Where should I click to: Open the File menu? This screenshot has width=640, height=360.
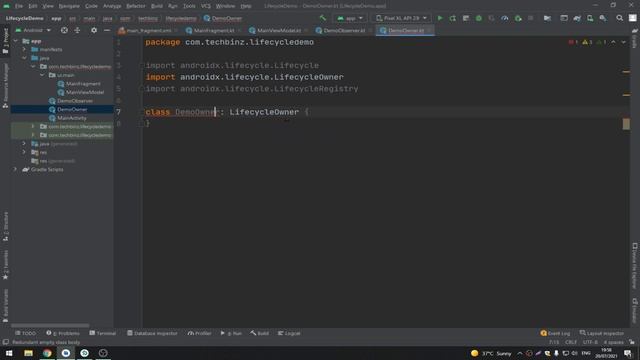point(19,6)
